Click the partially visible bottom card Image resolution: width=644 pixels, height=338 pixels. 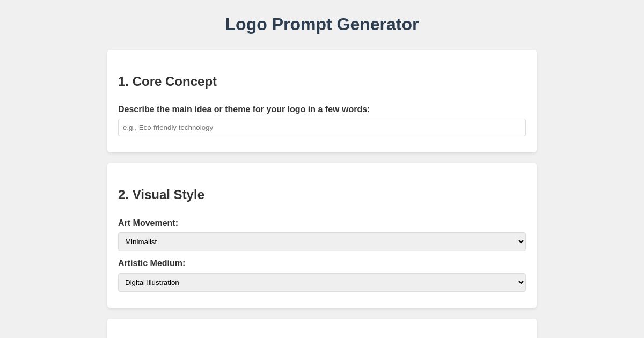322,330
